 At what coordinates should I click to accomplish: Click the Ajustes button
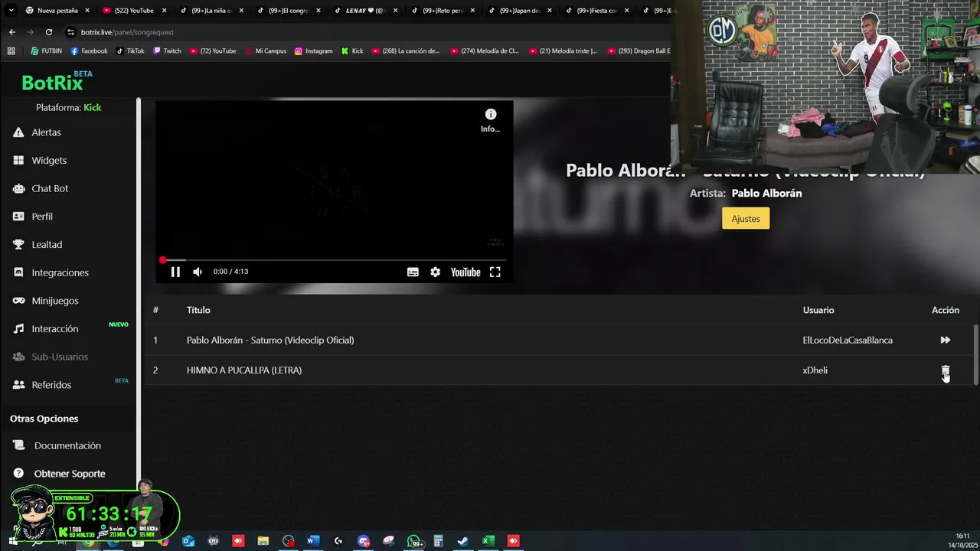[x=746, y=218]
